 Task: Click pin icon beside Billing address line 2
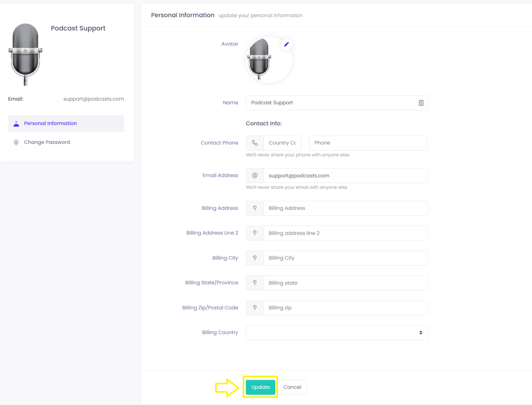tap(255, 233)
